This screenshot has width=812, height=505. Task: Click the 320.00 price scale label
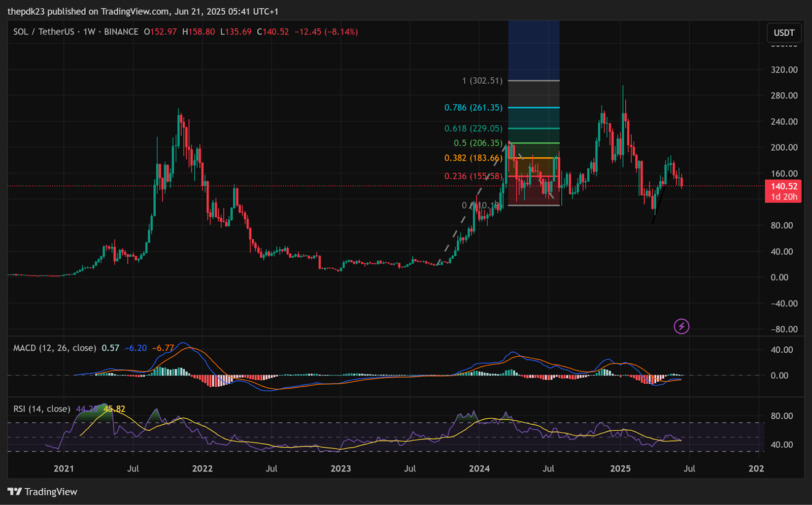(x=784, y=70)
